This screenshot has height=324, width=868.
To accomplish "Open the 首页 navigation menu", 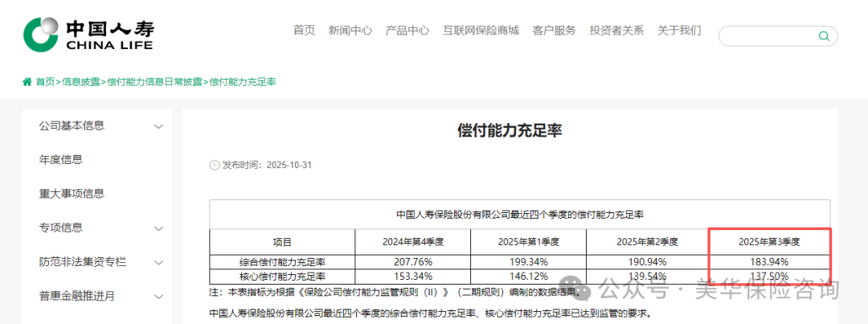I will coord(304,31).
